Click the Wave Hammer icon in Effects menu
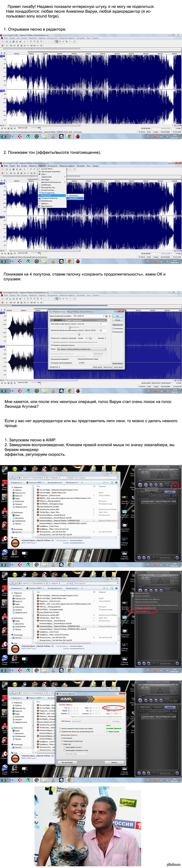 coord(39,206)
